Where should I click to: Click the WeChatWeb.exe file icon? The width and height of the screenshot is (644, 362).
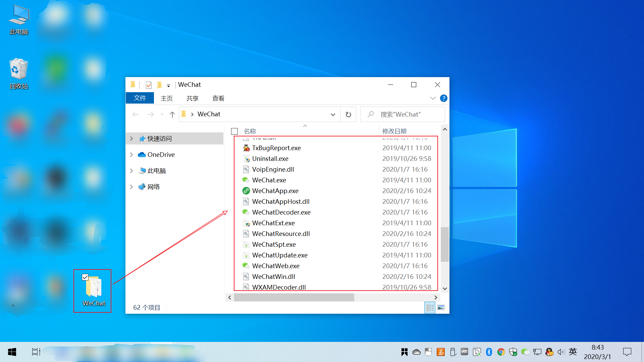pos(246,266)
